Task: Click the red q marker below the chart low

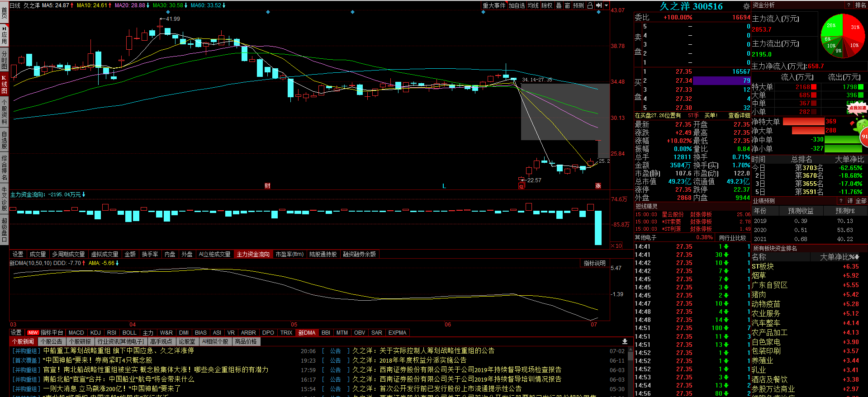Action: [x=522, y=186]
